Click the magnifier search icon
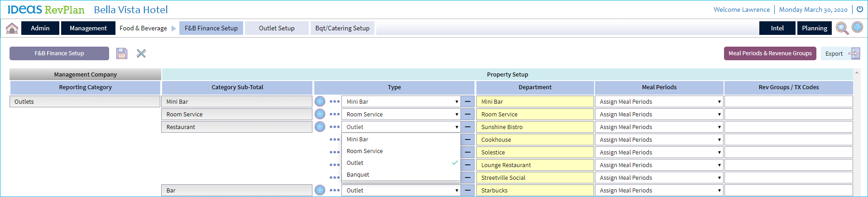The image size is (868, 197). [842, 28]
